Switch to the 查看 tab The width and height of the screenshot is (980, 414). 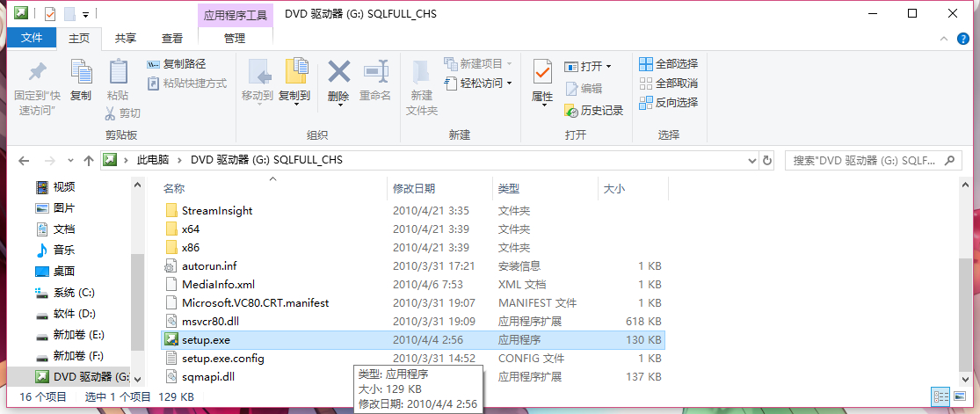tap(172, 38)
